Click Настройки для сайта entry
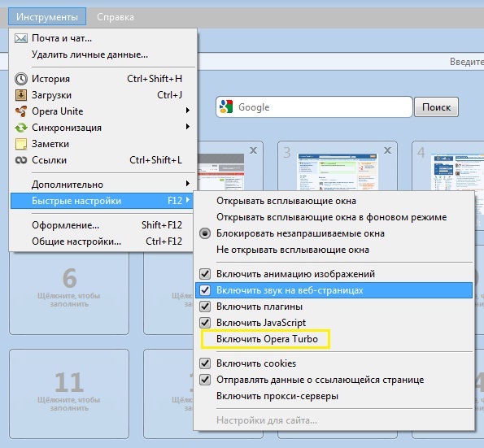The width and height of the screenshot is (484, 448). tap(334, 420)
